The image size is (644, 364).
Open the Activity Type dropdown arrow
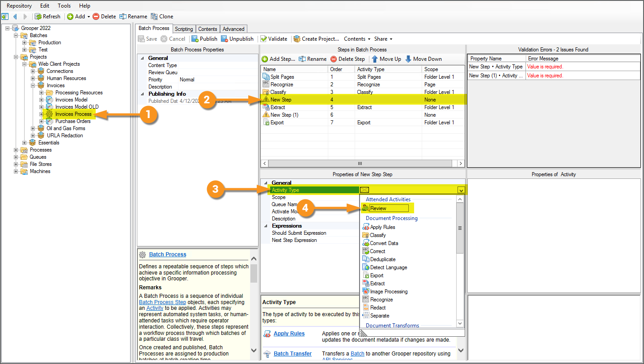(461, 190)
